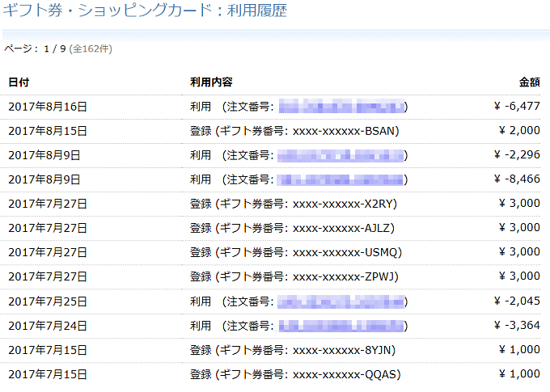Click the 利用内容 column header
This screenshot has width=550, height=392.
click(211, 82)
